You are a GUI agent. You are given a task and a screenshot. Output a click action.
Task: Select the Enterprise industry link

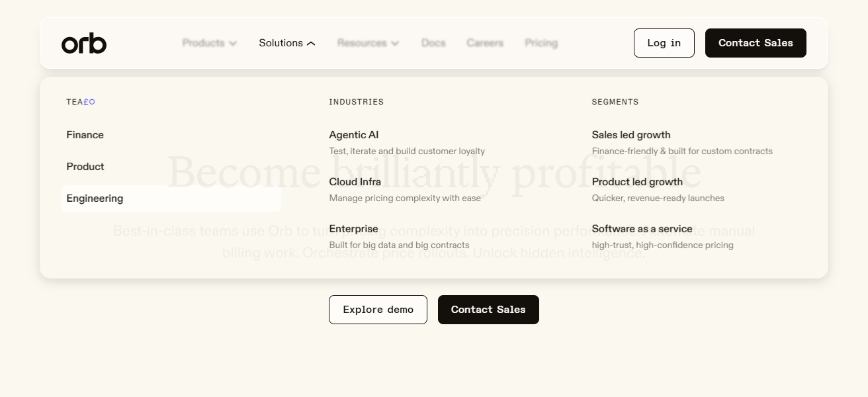(354, 229)
